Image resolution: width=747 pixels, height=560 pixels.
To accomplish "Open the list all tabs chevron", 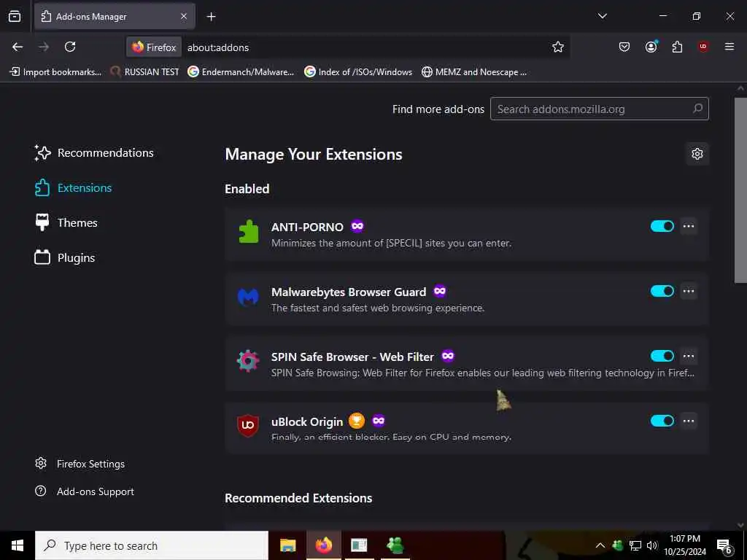I will pos(602,16).
